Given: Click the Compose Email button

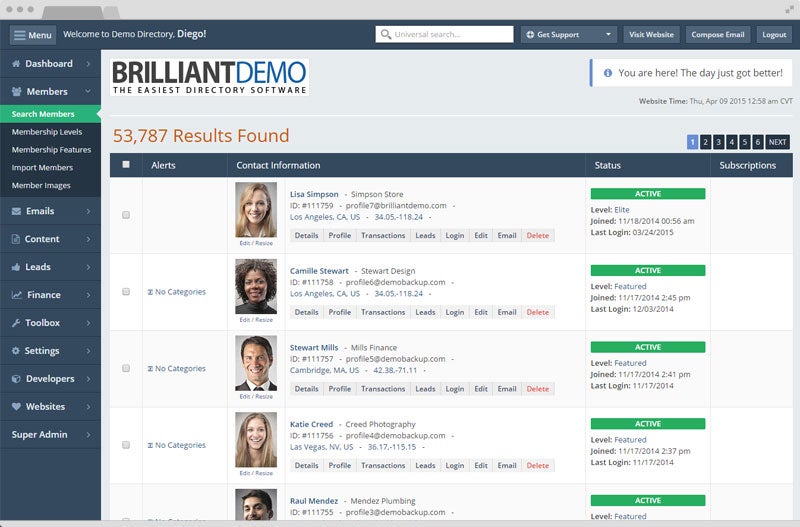Looking at the screenshot, I should pos(718,35).
